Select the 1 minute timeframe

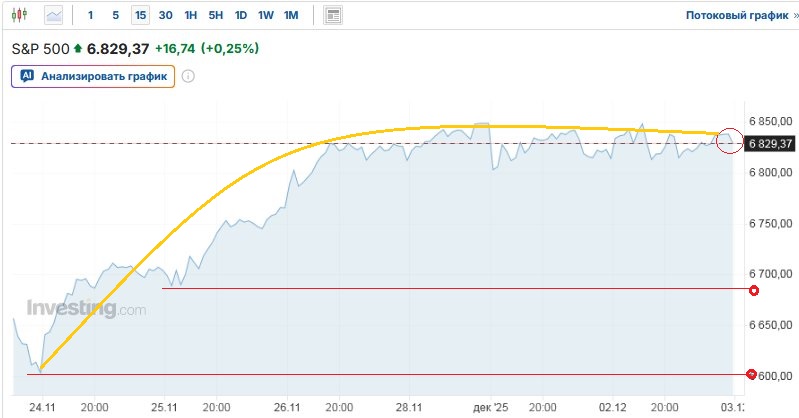click(x=91, y=16)
